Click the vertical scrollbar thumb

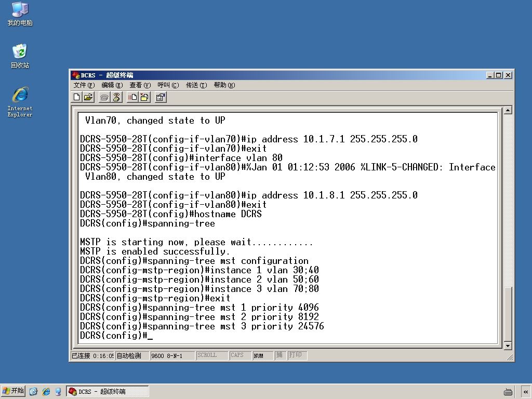508,314
